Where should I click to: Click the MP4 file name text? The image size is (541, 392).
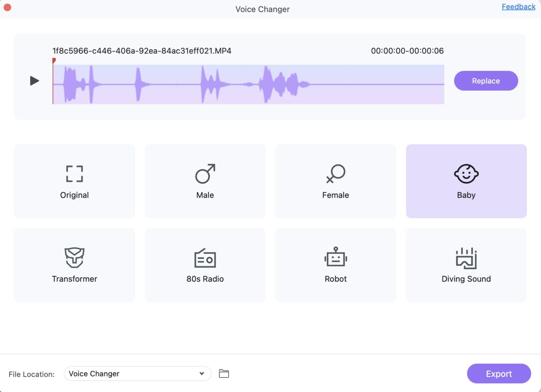tap(142, 51)
